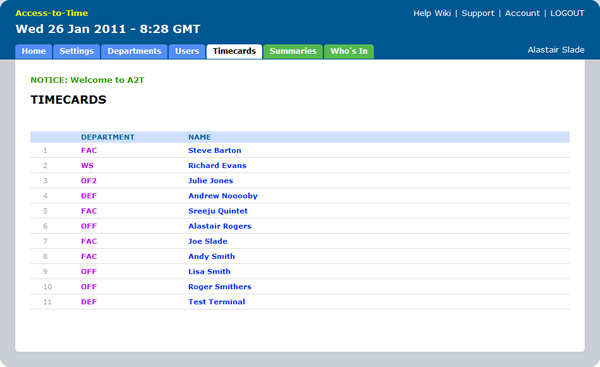
Task: Click LOGOUT in the top bar
Action: tap(567, 13)
